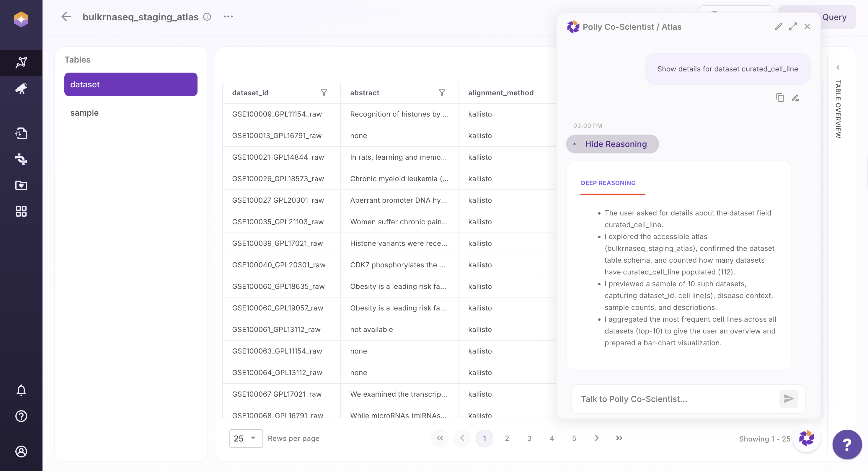This screenshot has height=471, width=868.
Task: Open the three-dots more options menu
Action: coord(228,17)
